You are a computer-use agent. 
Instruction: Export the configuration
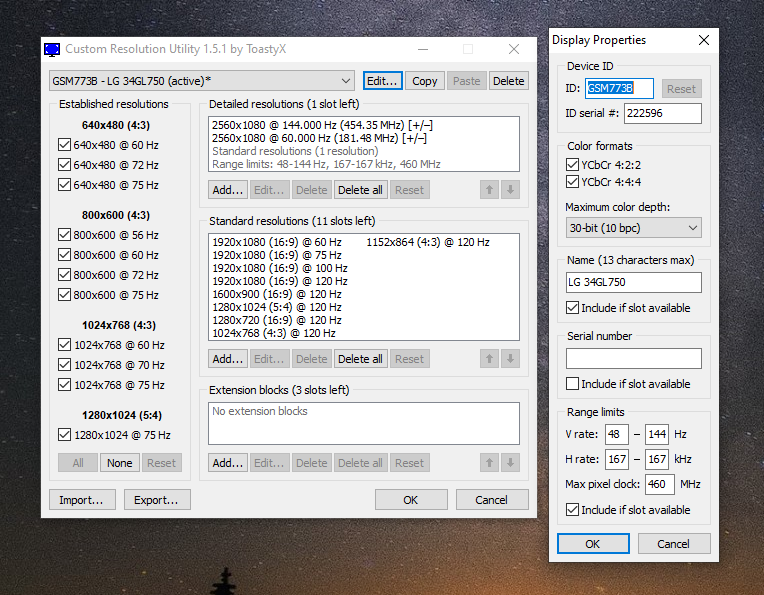pyautogui.click(x=157, y=500)
